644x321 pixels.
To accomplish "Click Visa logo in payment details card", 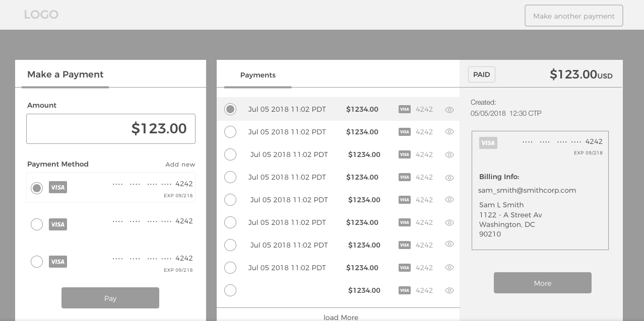I will tap(488, 143).
